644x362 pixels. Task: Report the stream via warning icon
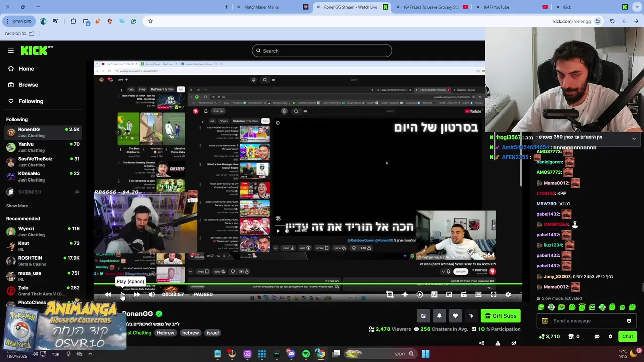pos(498,343)
